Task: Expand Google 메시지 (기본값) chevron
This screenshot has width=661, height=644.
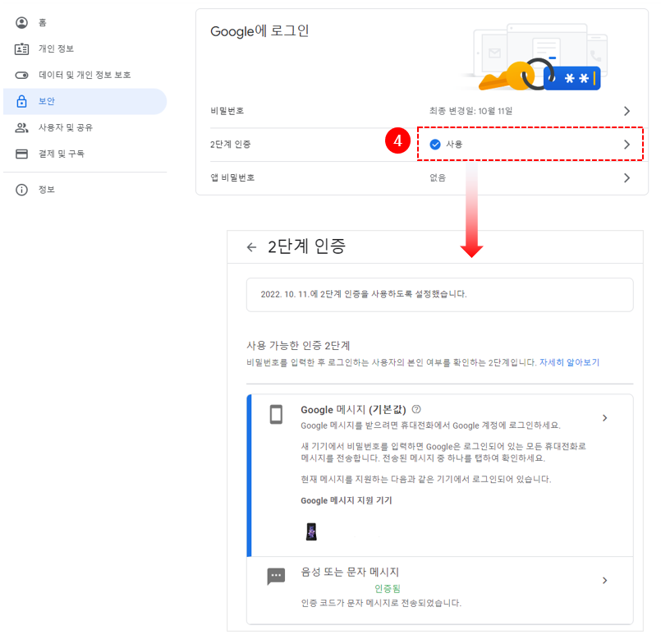Action: click(x=605, y=418)
